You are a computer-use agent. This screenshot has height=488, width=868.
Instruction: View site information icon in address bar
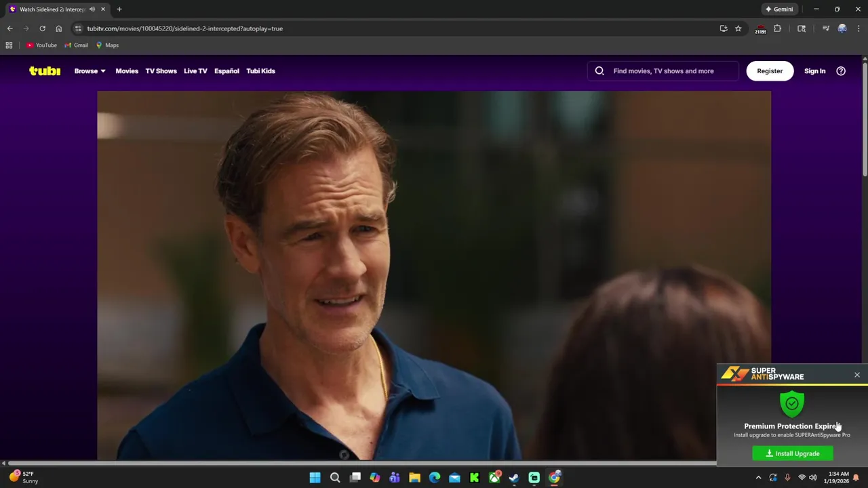(x=78, y=28)
